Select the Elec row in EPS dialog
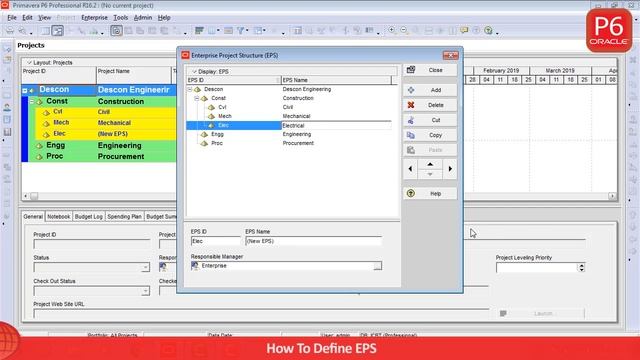 (x=289, y=125)
